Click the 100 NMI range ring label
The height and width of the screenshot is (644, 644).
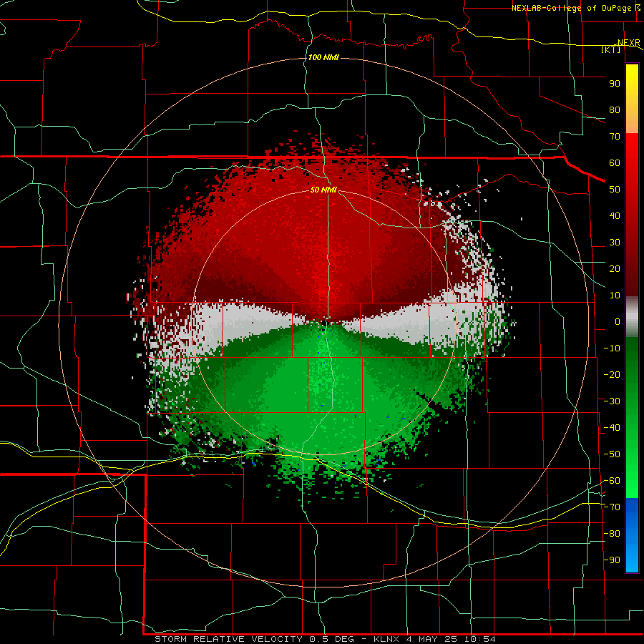[x=323, y=57]
